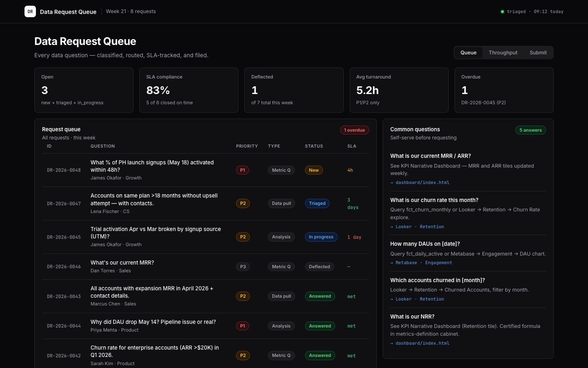Open the What's our current MRR? request

point(122,263)
